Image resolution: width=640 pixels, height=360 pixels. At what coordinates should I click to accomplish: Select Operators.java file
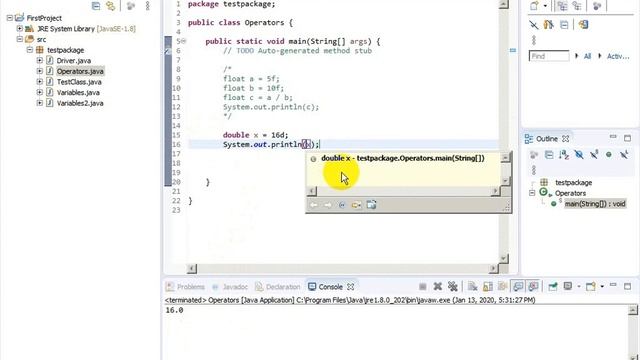(80, 71)
